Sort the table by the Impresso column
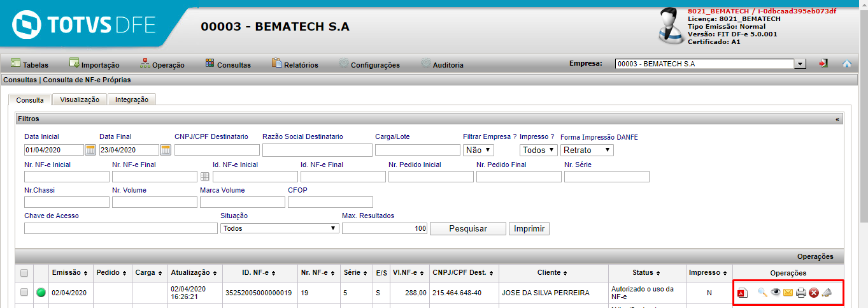Screen dimensions: 868x308 (x=709, y=272)
